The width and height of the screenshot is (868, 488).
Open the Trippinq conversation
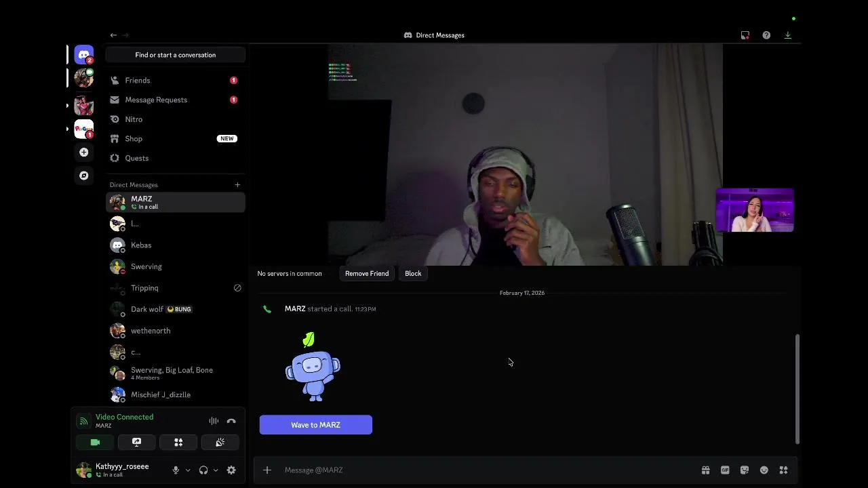176,288
